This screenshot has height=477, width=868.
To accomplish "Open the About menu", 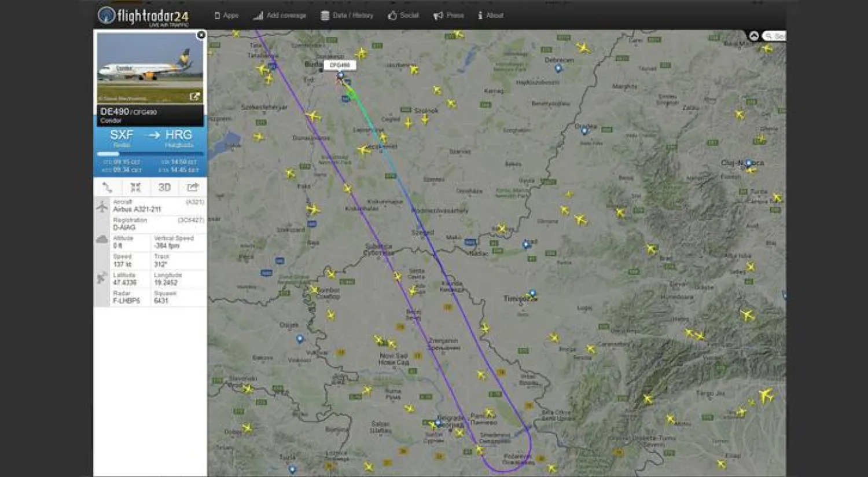I will (491, 16).
